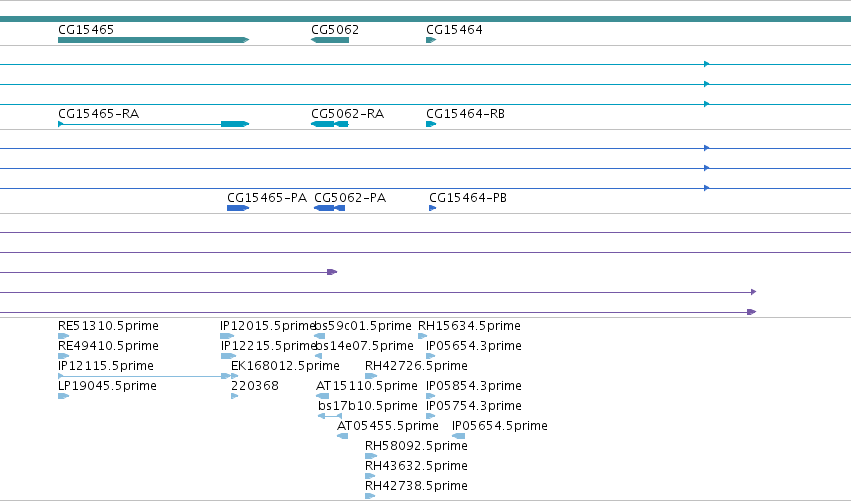Image resolution: width=851 pixels, height=501 pixels.
Task: Click the IP12015.5prime EST label
Action: click(x=268, y=326)
